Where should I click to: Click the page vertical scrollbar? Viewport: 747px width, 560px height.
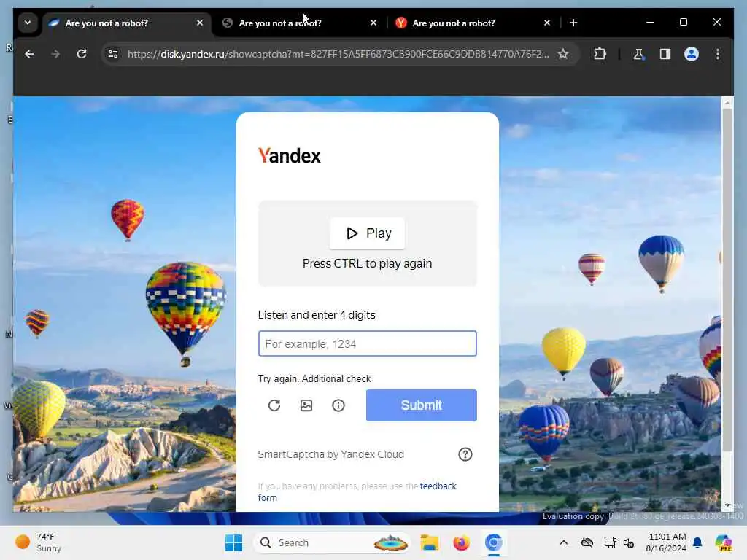727,280
